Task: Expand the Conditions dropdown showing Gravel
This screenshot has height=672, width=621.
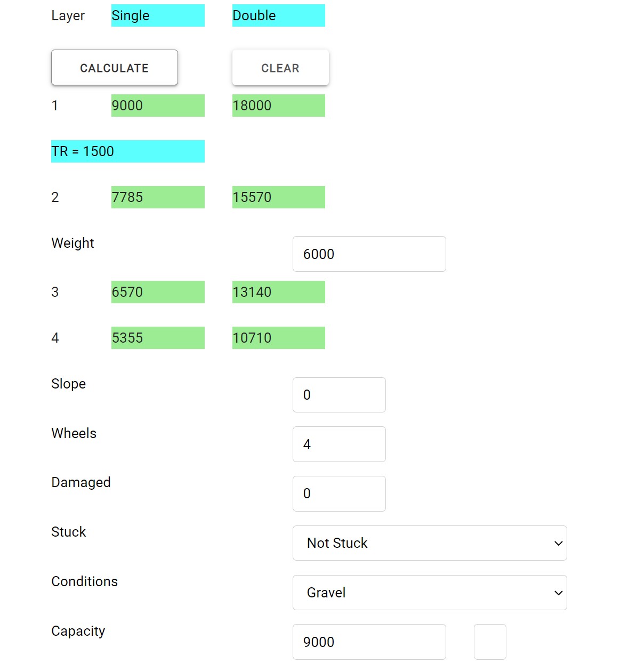Action: click(429, 593)
